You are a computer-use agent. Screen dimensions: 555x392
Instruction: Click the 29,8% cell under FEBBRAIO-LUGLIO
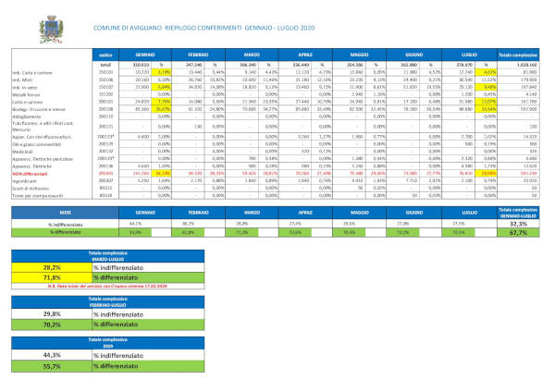tap(67, 338)
